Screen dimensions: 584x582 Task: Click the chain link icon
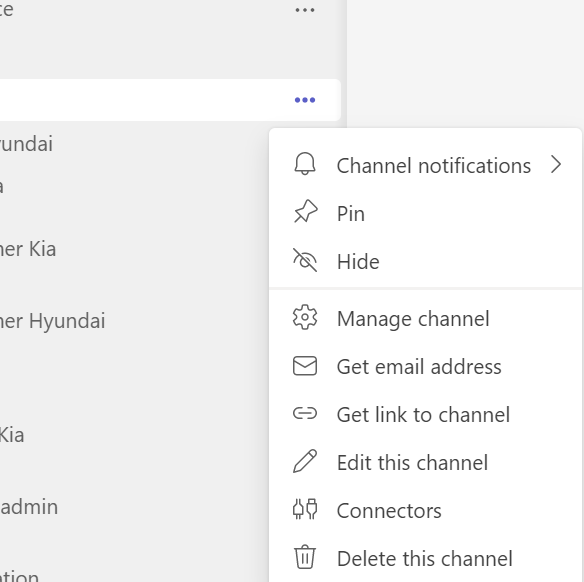pos(305,413)
